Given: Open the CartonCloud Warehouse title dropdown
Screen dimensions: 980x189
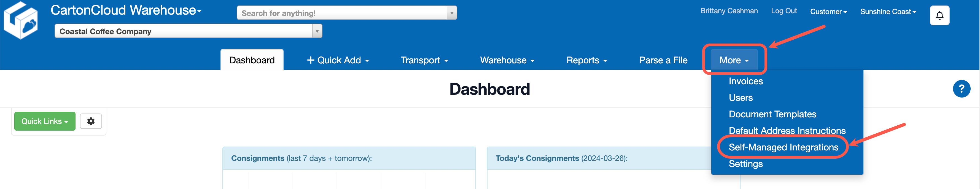Looking at the screenshot, I should click(x=126, y=10).
